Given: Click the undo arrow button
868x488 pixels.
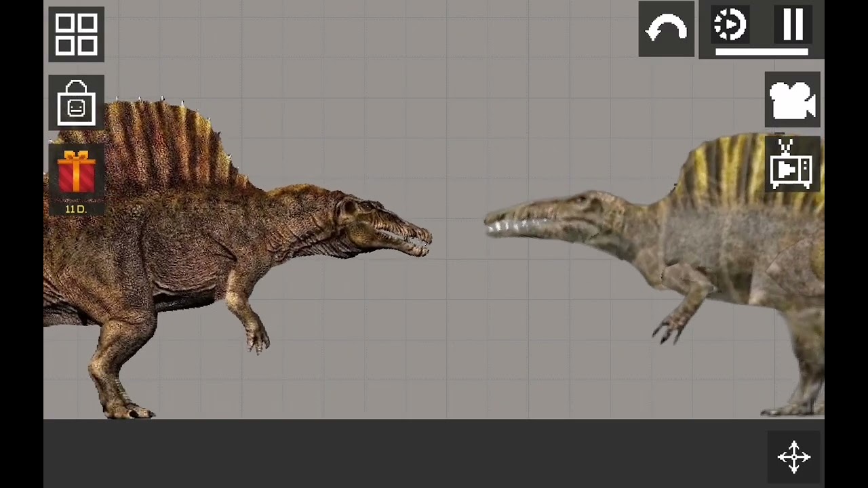Looking at the screenshot, I should [x=666, y=29].
